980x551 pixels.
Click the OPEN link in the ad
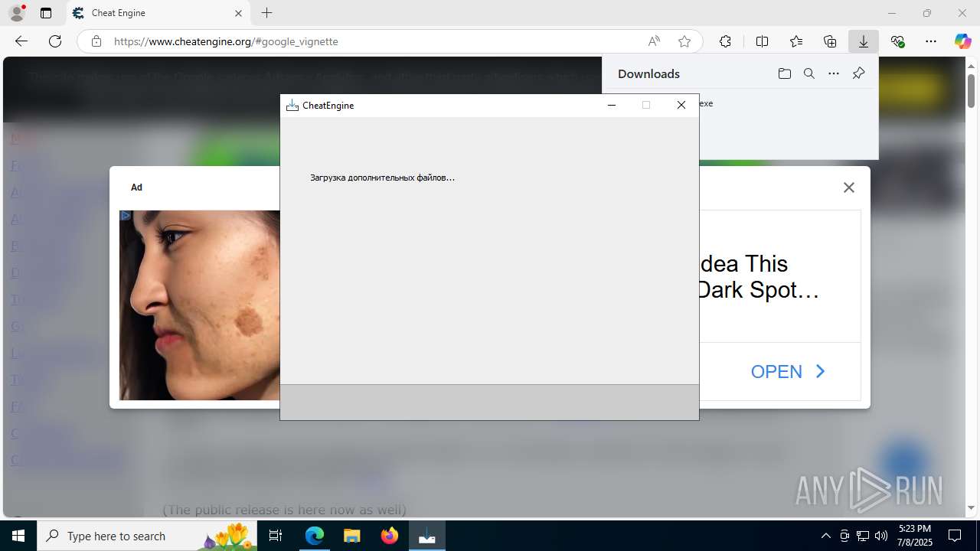[x=788, y=371]
